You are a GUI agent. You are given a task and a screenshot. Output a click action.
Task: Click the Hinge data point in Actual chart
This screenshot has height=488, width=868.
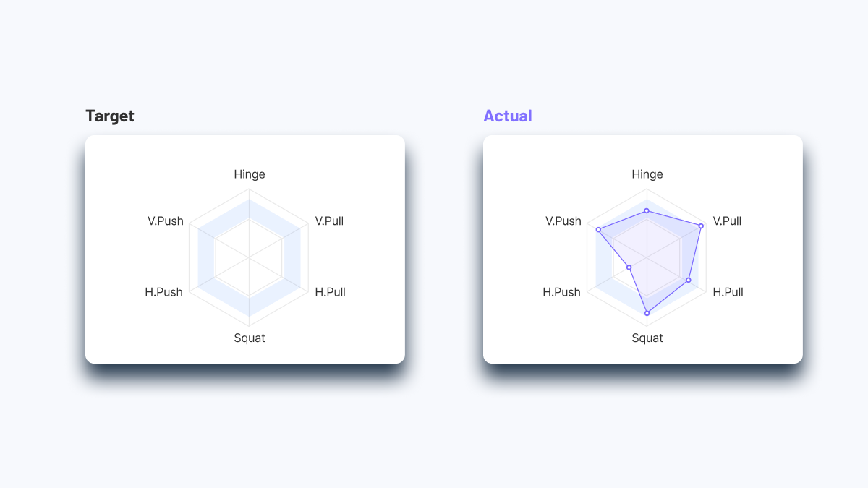point(647,211)
